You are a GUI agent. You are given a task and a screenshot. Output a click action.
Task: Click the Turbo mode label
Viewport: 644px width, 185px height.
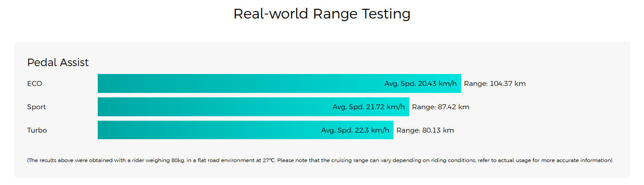37,130
